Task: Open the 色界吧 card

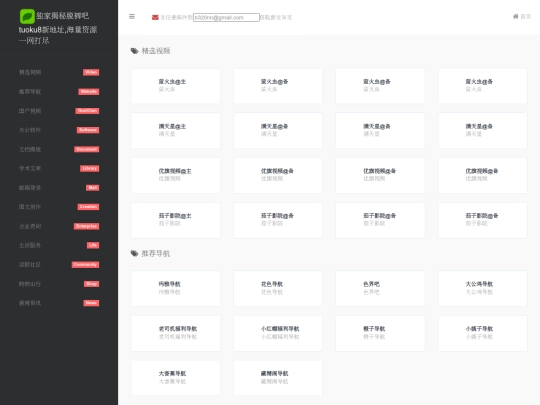Action: click(x=380, y=288)
